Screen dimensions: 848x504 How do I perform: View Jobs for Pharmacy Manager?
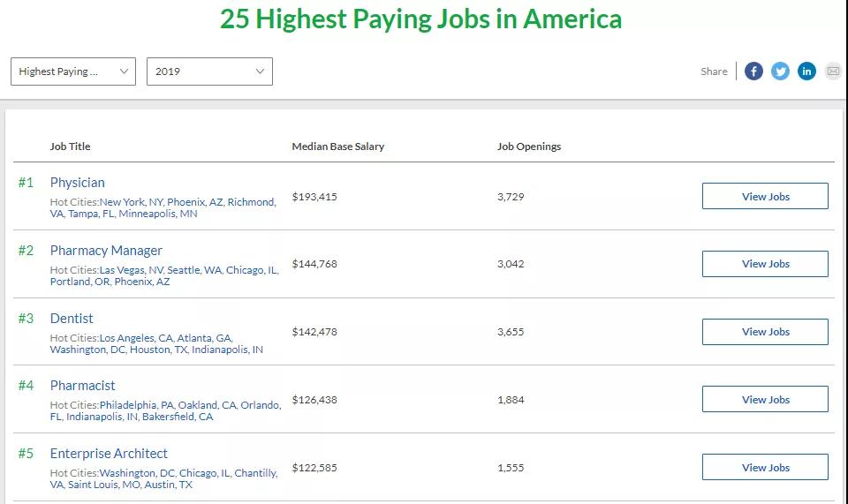click(765, 264)
